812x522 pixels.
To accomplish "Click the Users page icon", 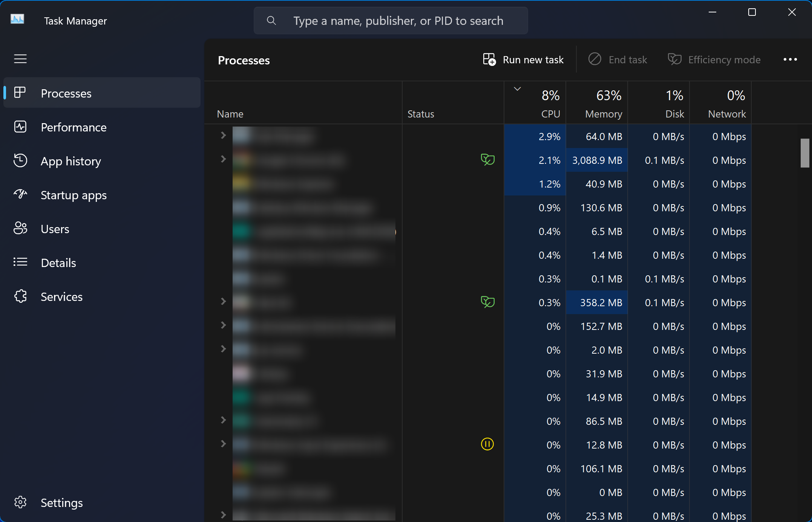I will pyautogui.click(x=20, y=228).
